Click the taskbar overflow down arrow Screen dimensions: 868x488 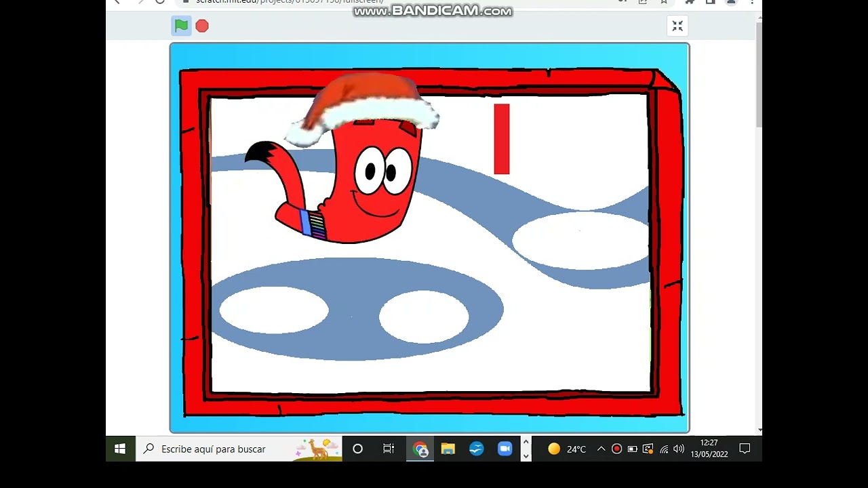pos(526,456)
